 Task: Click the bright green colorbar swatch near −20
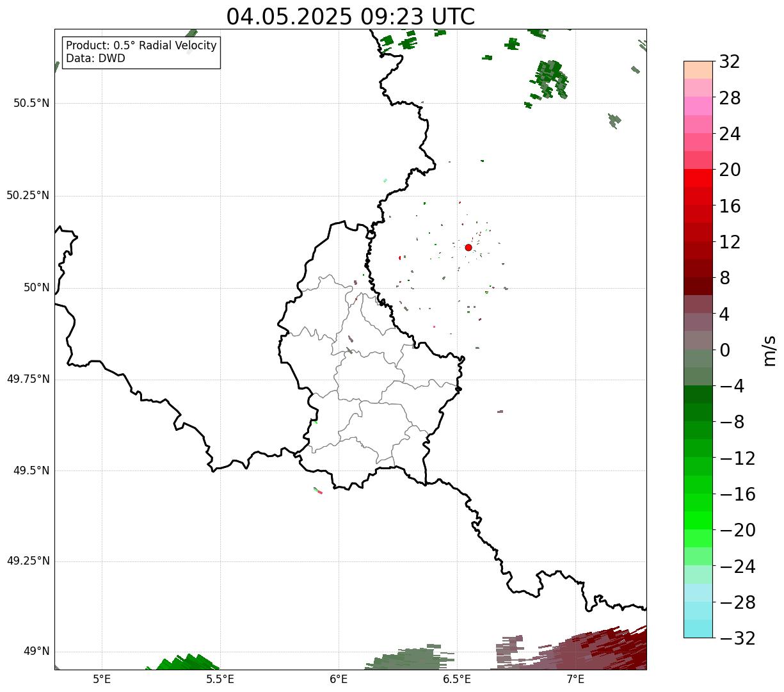(x=698, y=520)
